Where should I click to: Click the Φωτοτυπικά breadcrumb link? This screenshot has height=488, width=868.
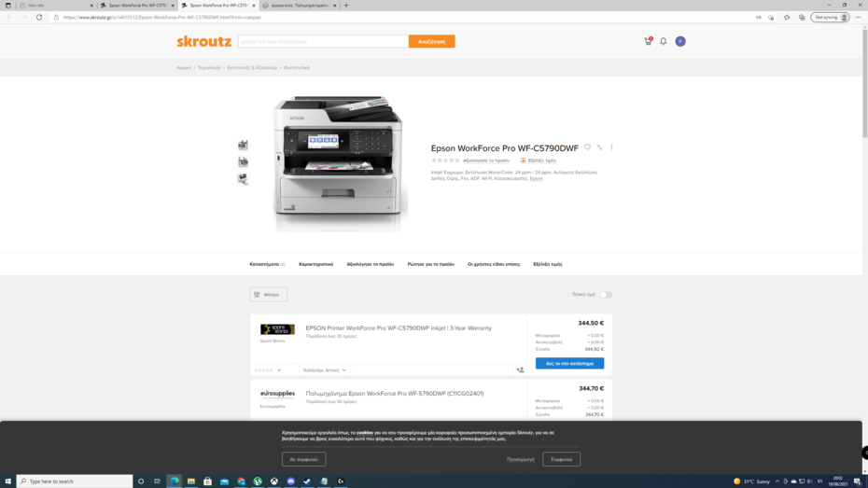[x=297, y=67]
